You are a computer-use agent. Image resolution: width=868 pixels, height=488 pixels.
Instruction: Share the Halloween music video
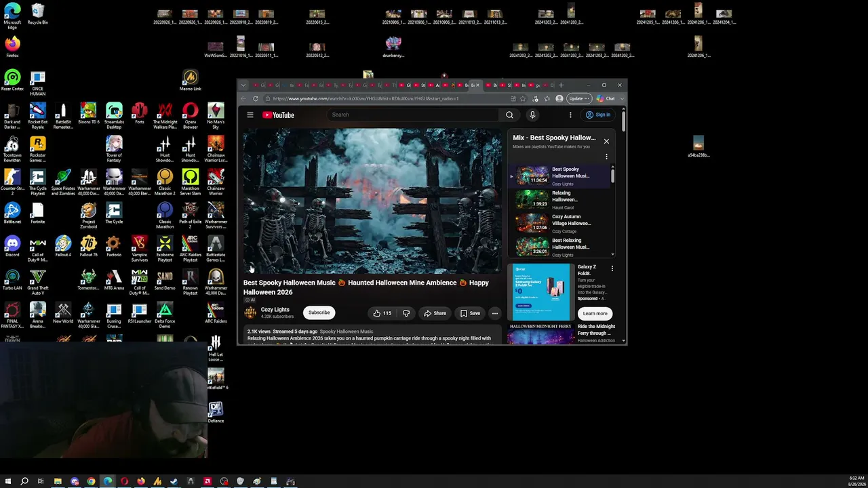pos(435,313)
